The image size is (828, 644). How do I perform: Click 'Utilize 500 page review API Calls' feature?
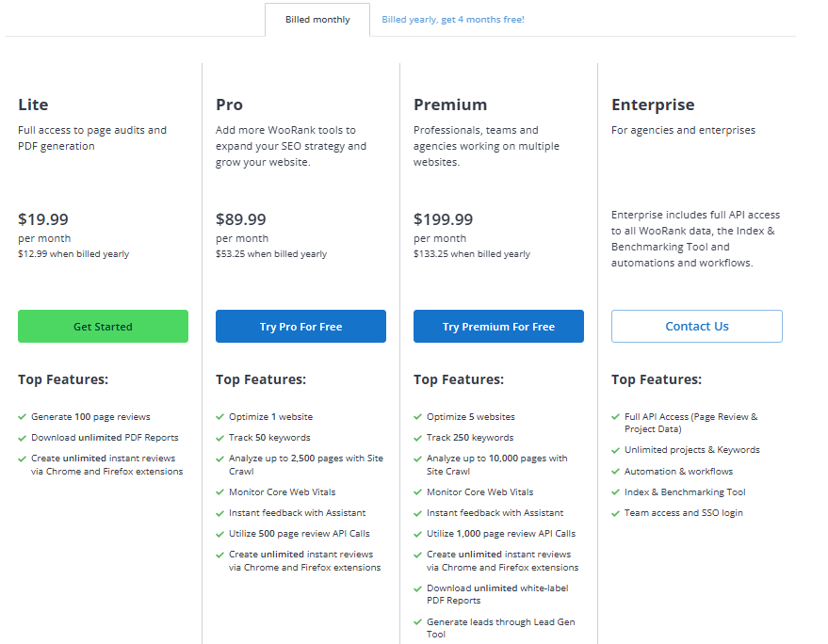pos(300,533)
